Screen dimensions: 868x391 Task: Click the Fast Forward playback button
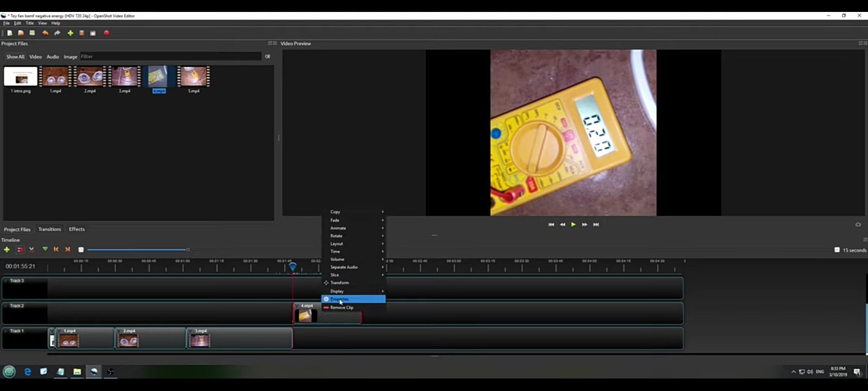(x=584, y=224)
